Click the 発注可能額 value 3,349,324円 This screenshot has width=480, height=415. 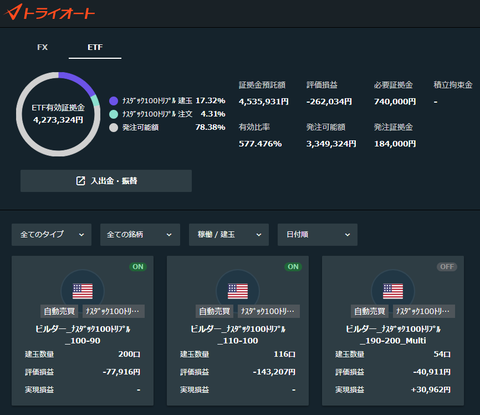coord(331,144)
